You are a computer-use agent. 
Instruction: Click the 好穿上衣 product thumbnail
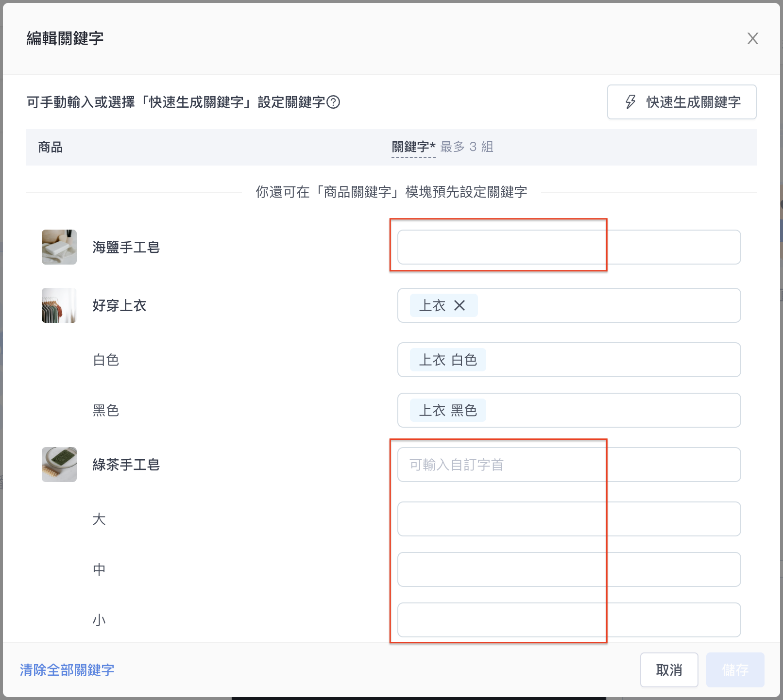[59, 305]
